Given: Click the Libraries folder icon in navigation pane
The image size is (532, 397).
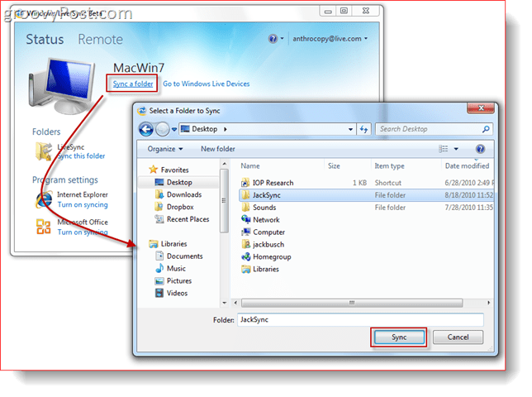Looking at the screenshot, I should [x=154, y=244].
